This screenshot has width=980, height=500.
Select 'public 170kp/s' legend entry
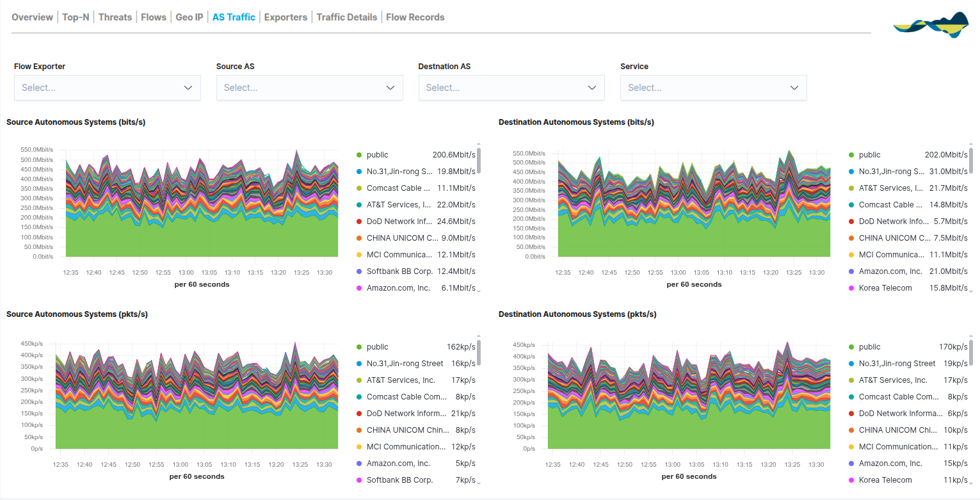[908, 347]
